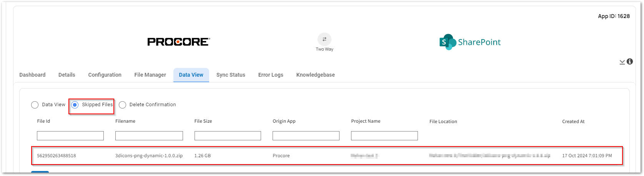
Task: Click the File Id filter input
Action: click(x=70, y=136)
